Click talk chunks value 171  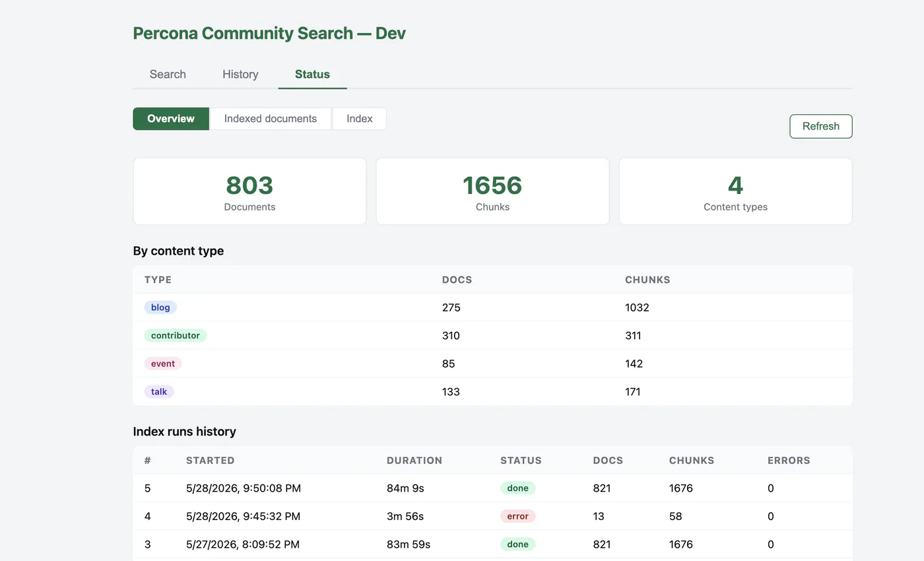633,391
